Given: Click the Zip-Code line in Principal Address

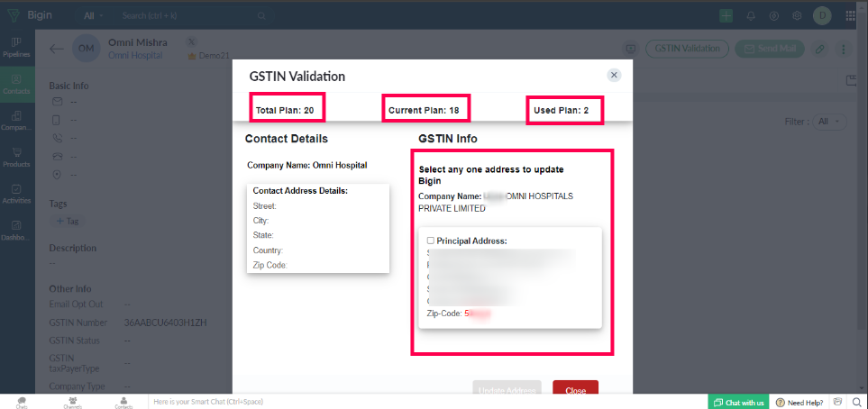Looking at the screenshot, I should click(x=459, y=314).
